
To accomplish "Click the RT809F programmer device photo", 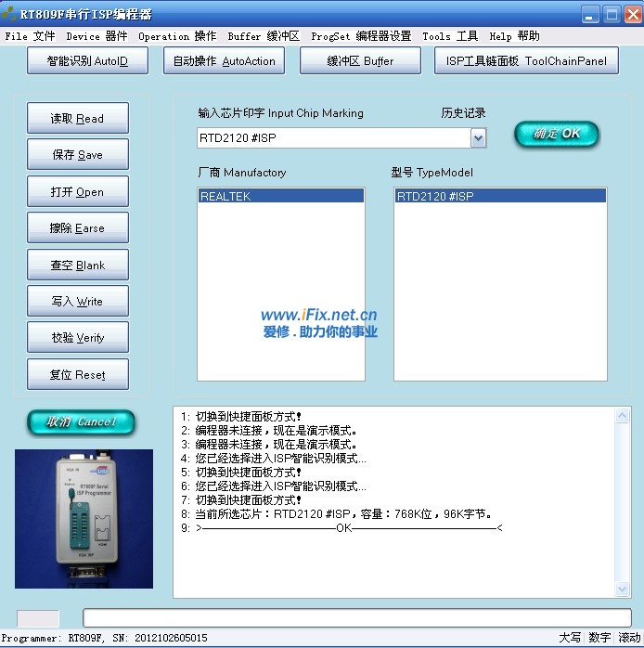I will tap(84, 518).
